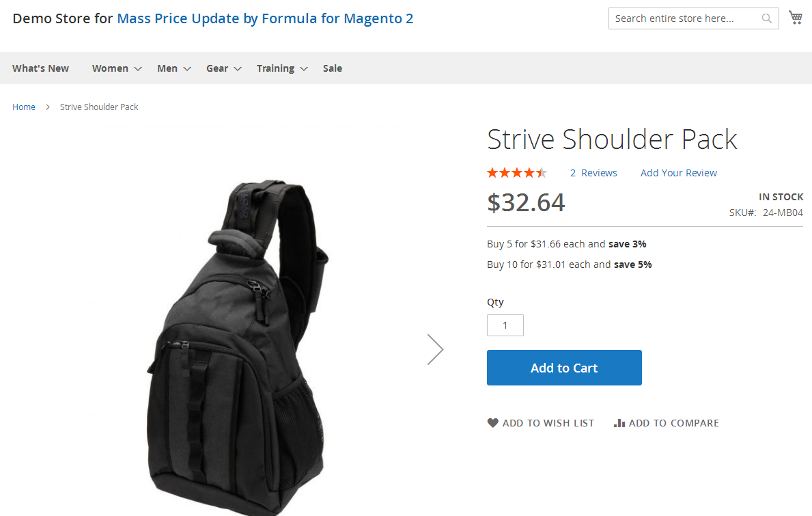Click Add Your Review link
Viewport: 812px width, 516px height.
[678, 173]
